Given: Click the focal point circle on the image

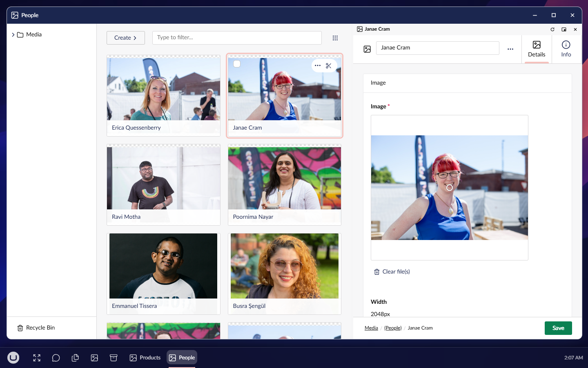Looking at the screenshot, I should point(450,188).
